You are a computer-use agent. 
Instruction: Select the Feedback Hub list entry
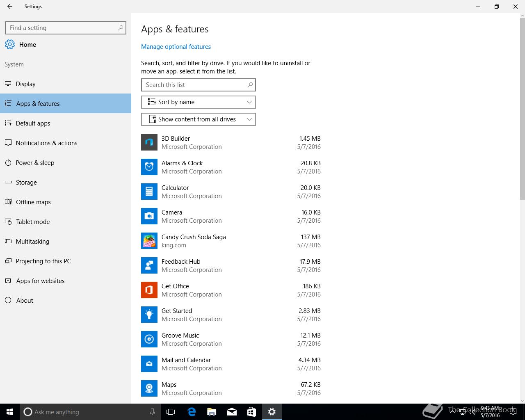point(231,265)
